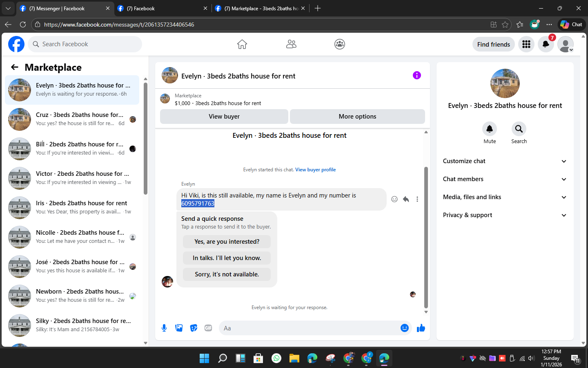
Task: Refresh the browser page
Action: [x=23, y=25]
